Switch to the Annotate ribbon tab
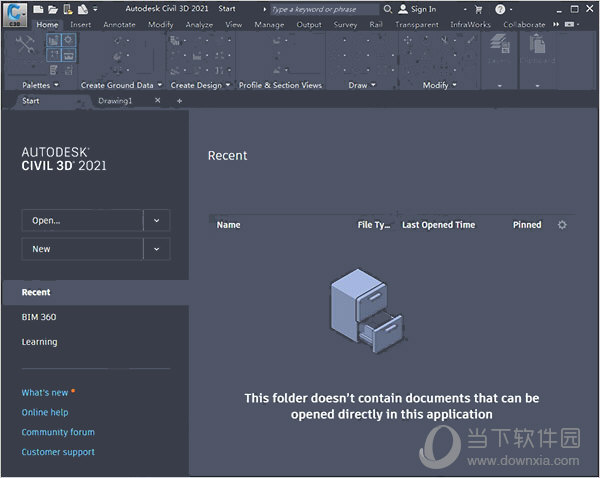 click(x=119, y=24)
